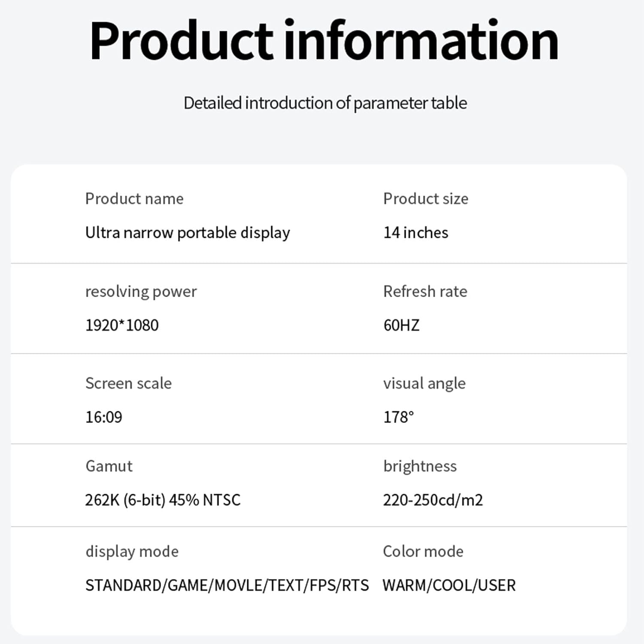The height and width of the screenshot is (644, 644).
Task: Click the "14 inches" value
Action: [x=416, y=233]
